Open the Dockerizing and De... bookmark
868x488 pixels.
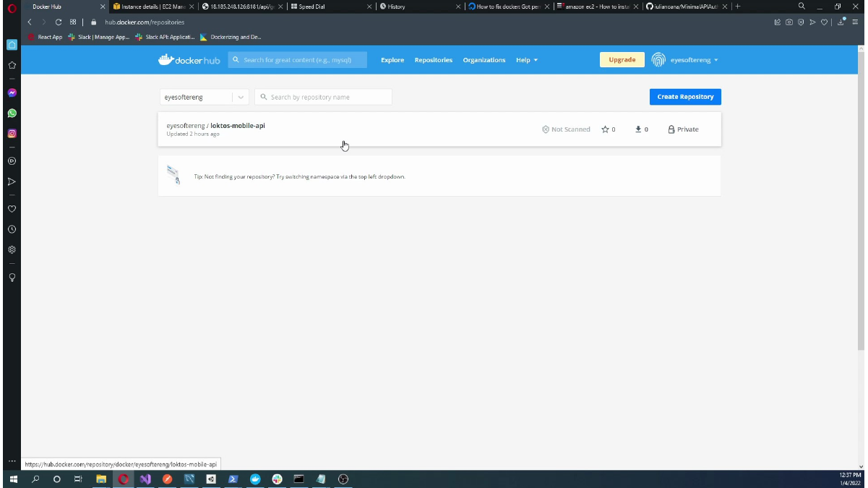[x=231, y=37]
